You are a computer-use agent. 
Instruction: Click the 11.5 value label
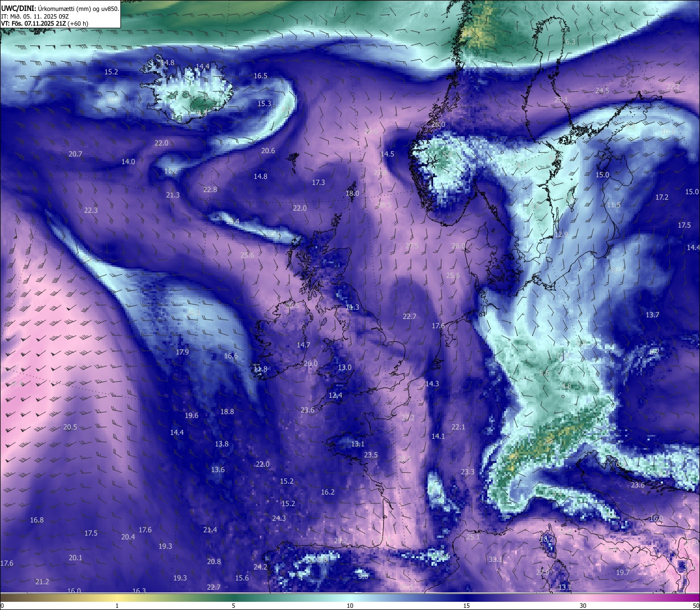614,205
